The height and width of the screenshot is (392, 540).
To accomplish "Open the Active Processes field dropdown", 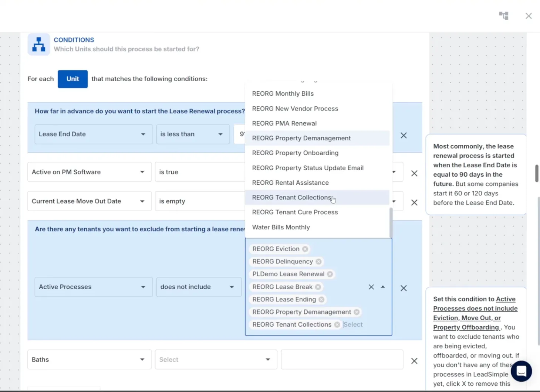I will (x=94, y=287).
